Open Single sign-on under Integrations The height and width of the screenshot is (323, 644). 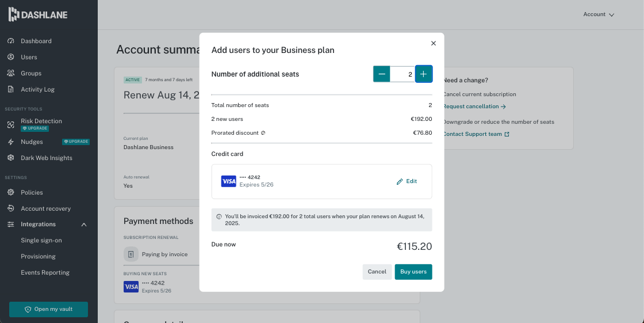click(41, 240)
